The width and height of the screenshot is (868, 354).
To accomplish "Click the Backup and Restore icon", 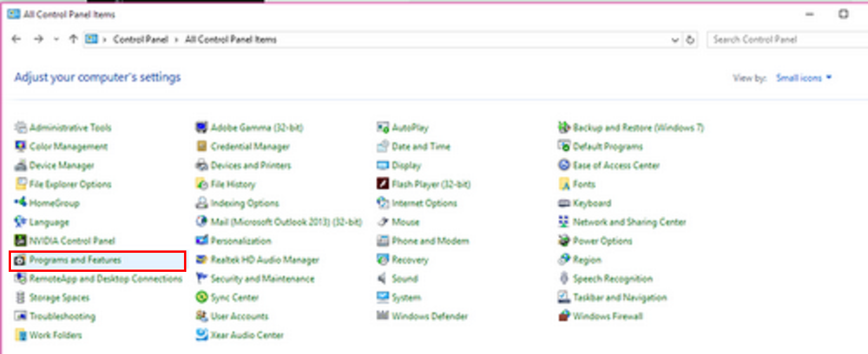I will click(564, 127).
